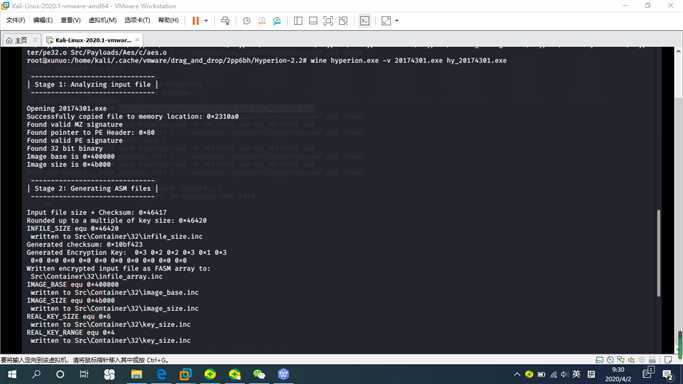Close the Kali-Linux-2020.1 VM tab
Viewport: 683px width, 384px height.
pyautogui.click(x=137, y=40)
